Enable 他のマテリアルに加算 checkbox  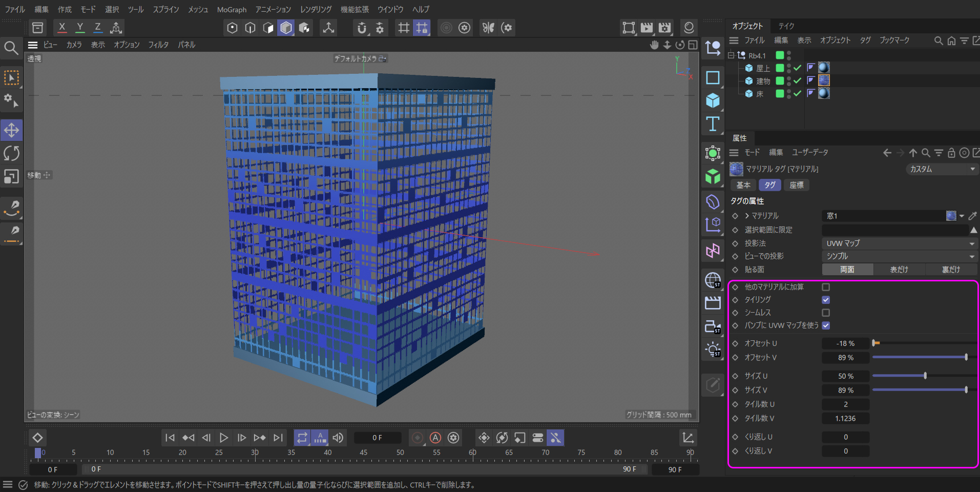point(826,287)
